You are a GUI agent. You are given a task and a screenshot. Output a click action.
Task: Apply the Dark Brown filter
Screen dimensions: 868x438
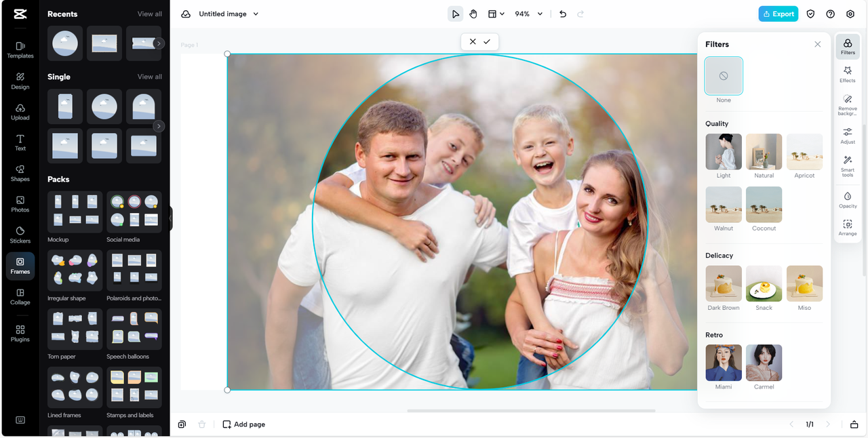724,283
